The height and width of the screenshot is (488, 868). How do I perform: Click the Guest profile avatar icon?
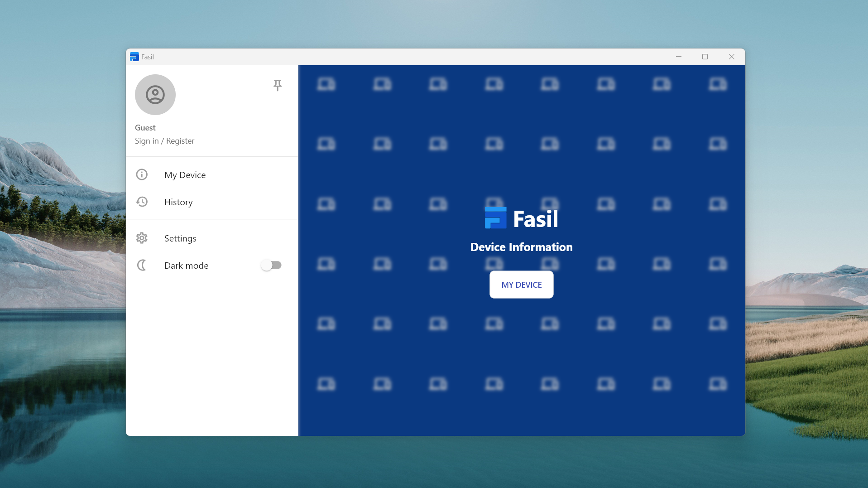tap(155, 95)
